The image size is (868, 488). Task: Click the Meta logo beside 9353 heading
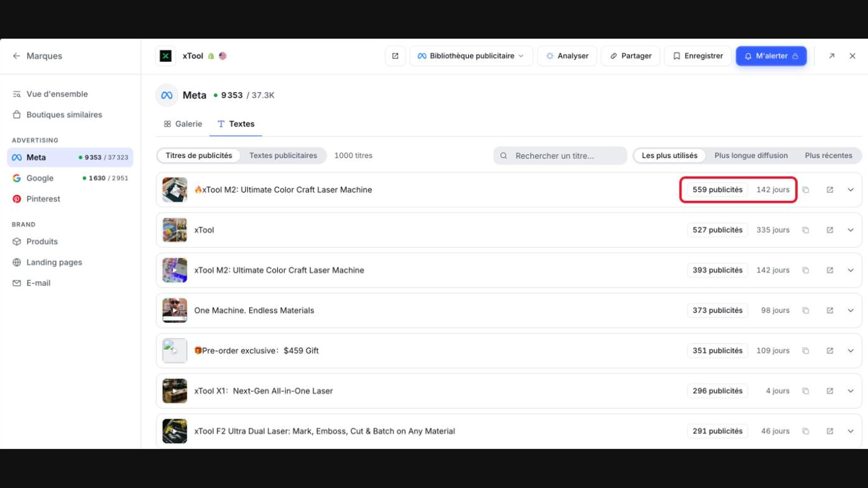167,95
